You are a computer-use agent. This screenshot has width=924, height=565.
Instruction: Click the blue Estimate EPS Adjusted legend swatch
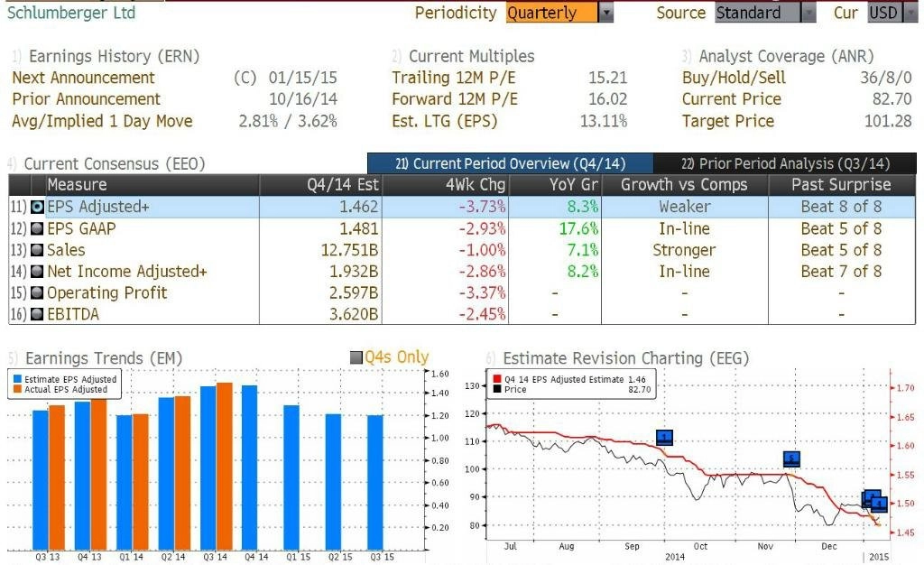[17, 379]
